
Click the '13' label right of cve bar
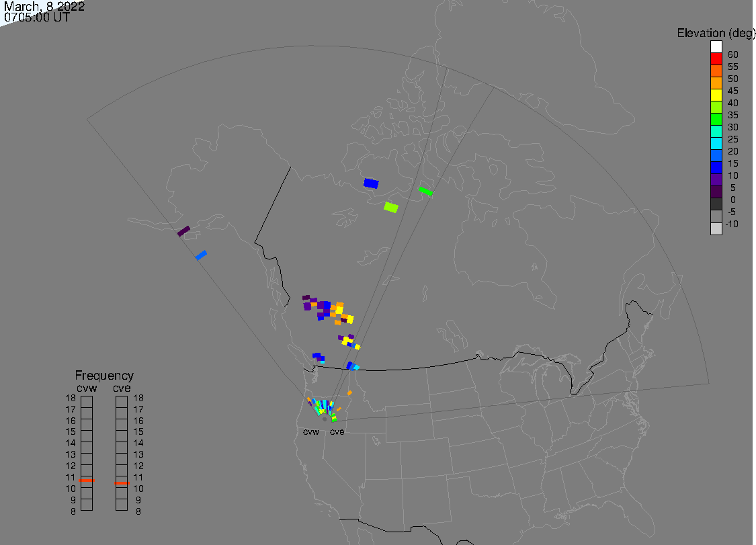pyautogui.click(x=138, y=454)
